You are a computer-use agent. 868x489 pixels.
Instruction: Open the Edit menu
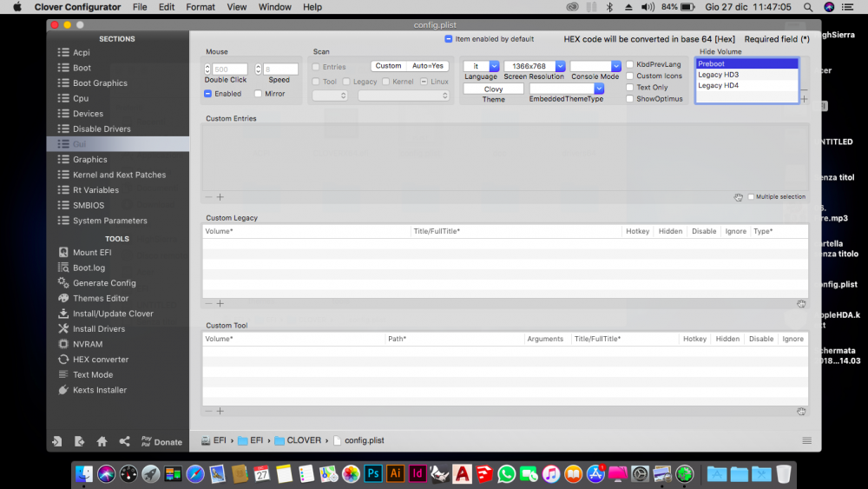tap(166, 7)
